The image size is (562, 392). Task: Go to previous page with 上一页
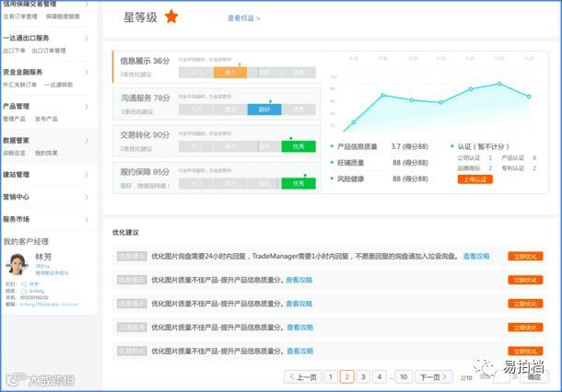302,377
